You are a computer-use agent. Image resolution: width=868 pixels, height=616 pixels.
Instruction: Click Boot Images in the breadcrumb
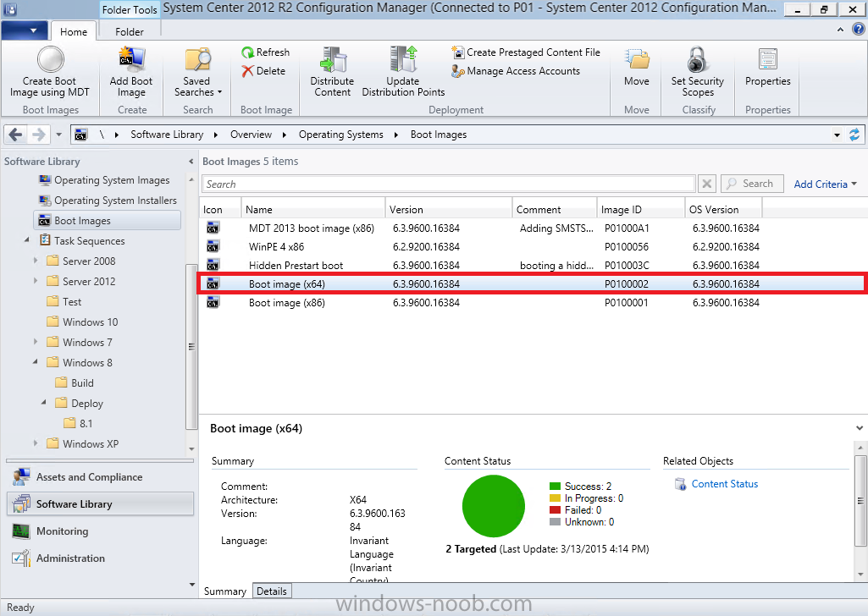tap(439, 135)
